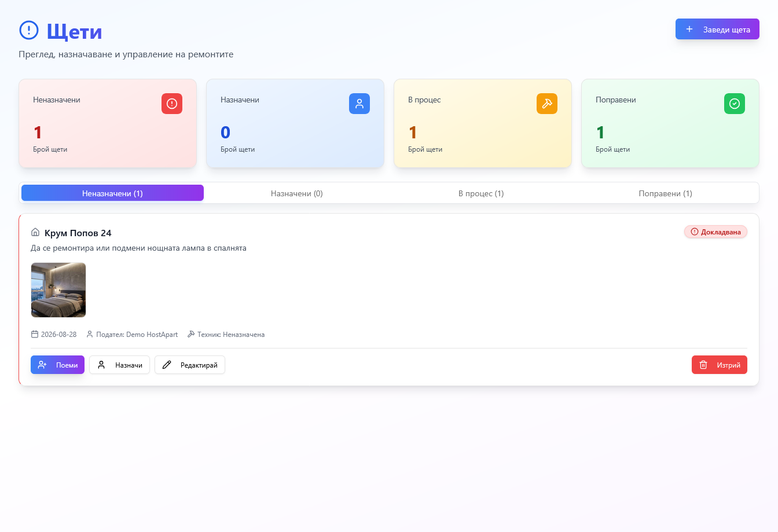Click the house icon next to Крум Попов 24
The height and width of the screenshot is (532, 778).
pos(35,233)
